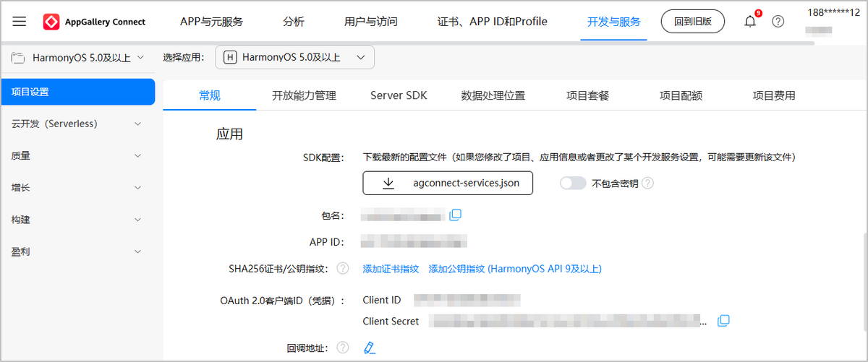This screenshot has height=362, width=868.
Task: Click the 回到旧版 button
Action: 693,22
